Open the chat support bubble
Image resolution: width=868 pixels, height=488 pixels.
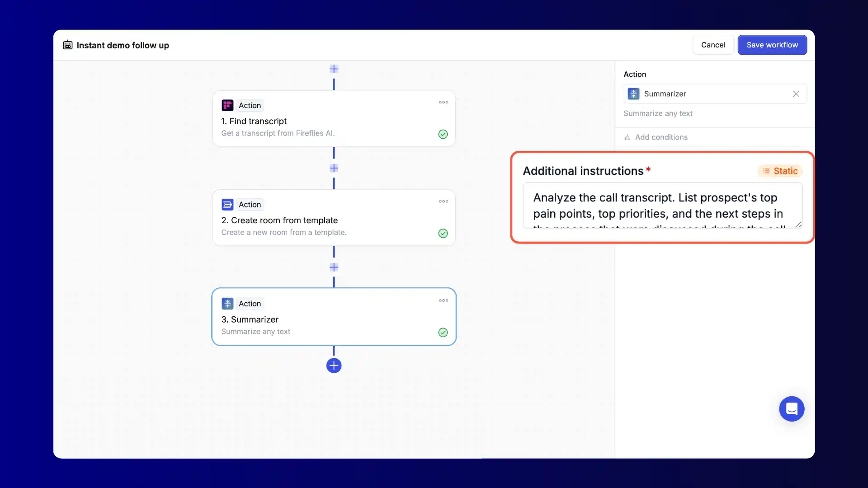point(792,409)
